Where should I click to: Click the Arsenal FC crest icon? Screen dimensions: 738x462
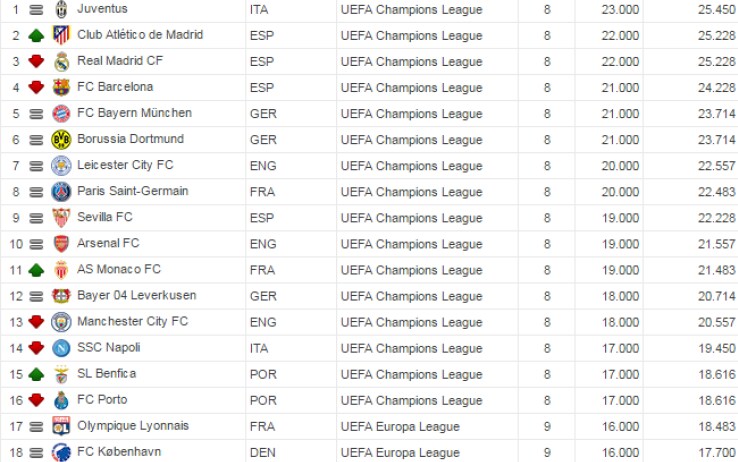coord(61,244)
